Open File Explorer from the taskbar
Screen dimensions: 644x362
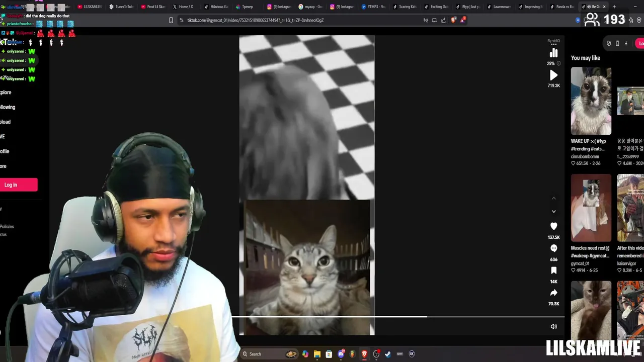tap(317, 354)
